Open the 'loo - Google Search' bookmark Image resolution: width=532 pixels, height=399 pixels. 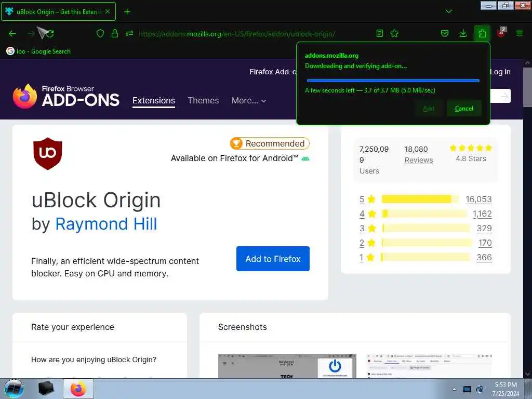pos(38,51)
